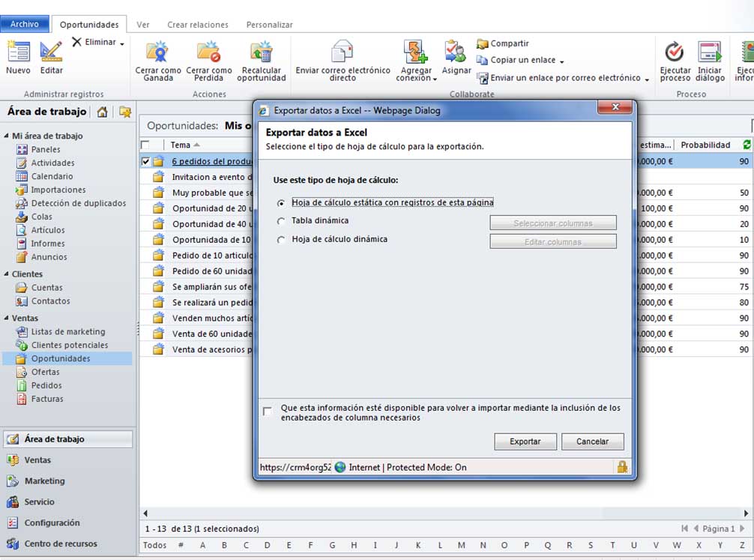Close the Exportar datos a Excel dialog
The width and height of the screenshot is (754, 560).
[615, 106]
